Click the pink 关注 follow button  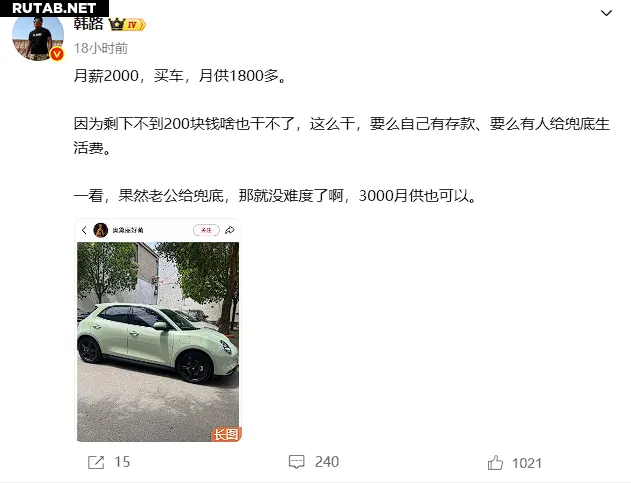(206, 230)
